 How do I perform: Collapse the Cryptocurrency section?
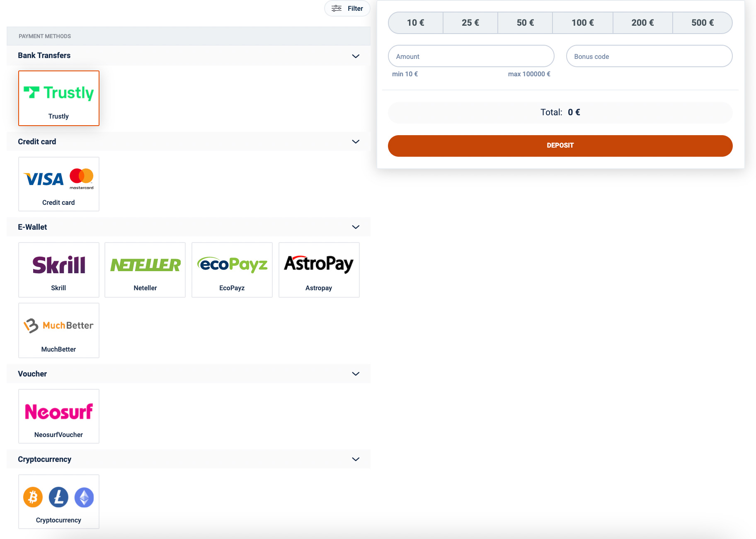pyautogui.click(x=356, y=459)
